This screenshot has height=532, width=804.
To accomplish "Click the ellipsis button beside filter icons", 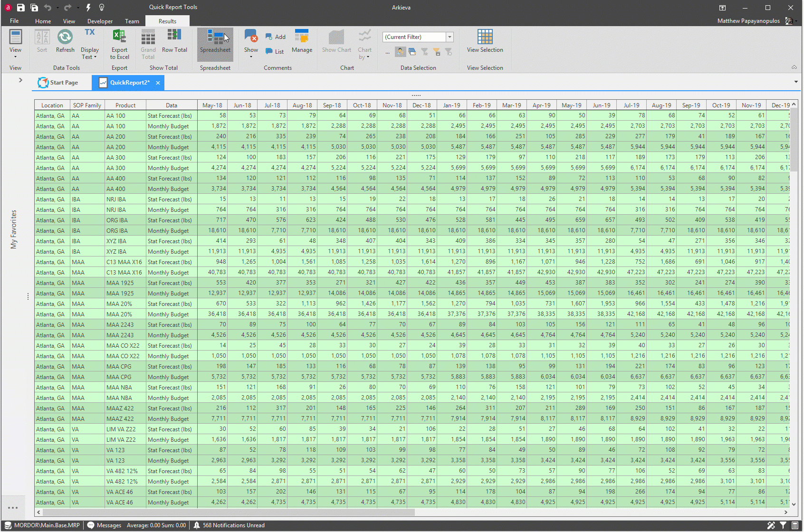I will tap(388, 53).
